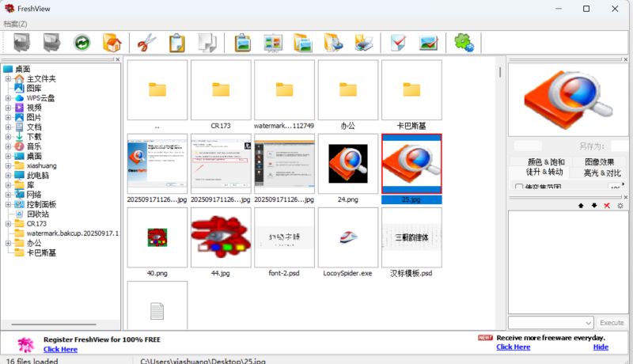Select watermark.bakcup folder in the tree

(x=73, y=233)
